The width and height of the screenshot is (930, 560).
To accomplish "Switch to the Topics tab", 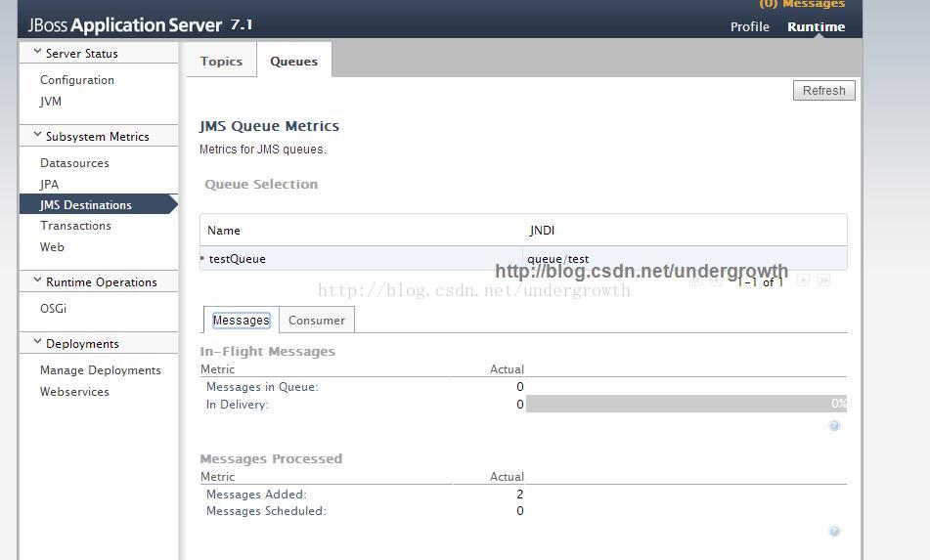I will (x=221, y=61).
